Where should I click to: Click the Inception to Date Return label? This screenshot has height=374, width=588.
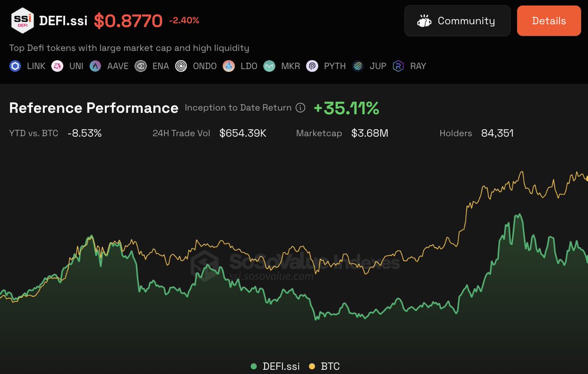(x=238, y=108)
